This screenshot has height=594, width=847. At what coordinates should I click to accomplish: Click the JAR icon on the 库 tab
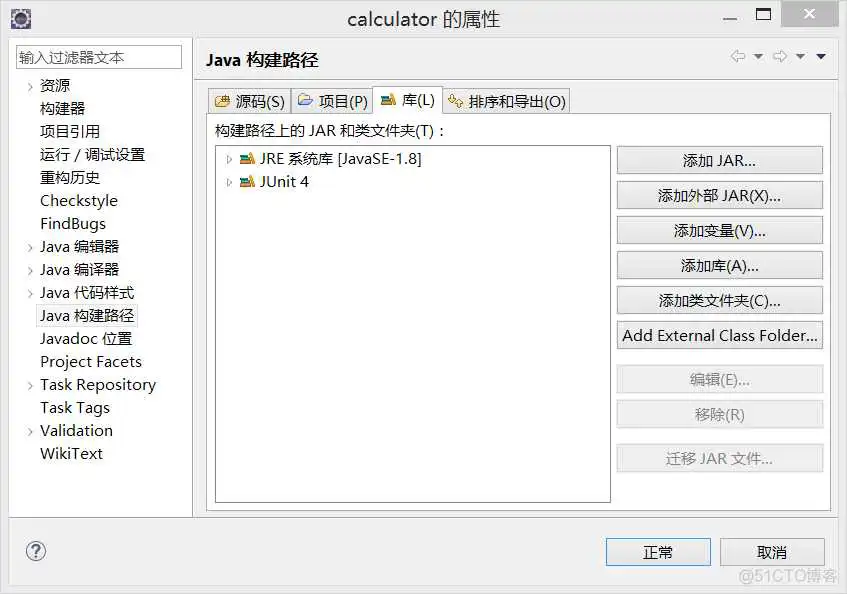click(x=387, y=100)
